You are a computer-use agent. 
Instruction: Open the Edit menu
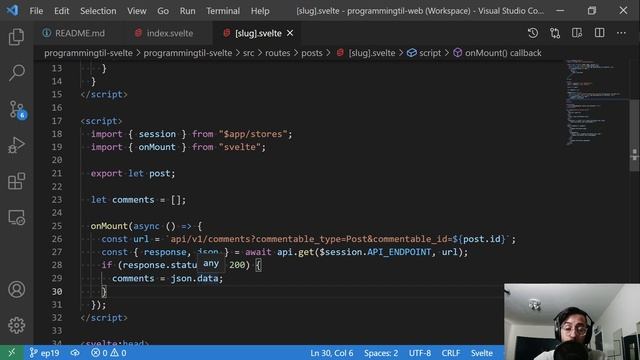[62, 11]
